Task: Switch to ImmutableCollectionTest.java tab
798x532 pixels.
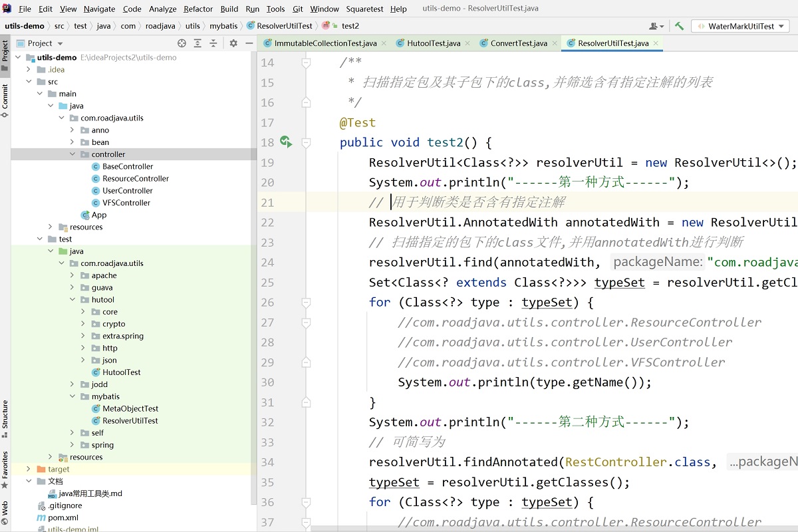Action: pos(325,43)
